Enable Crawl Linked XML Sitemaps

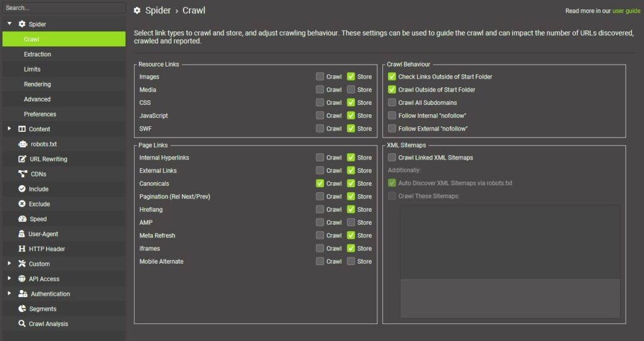(x=392, y=158)
